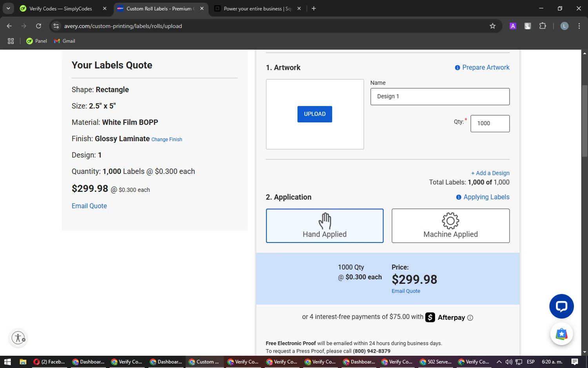Click the address bar URL
Viewport: 588px width, 368px height.
pos(123,26)
